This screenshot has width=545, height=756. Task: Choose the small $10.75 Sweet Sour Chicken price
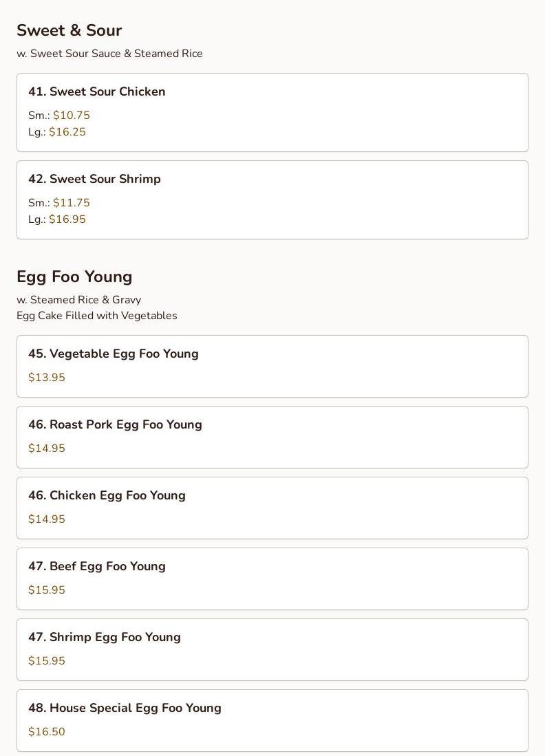[x=71, y=116]
